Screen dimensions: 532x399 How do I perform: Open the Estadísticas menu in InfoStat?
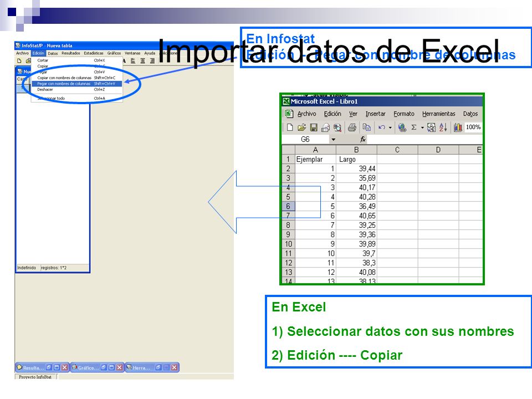pos(94,53)
